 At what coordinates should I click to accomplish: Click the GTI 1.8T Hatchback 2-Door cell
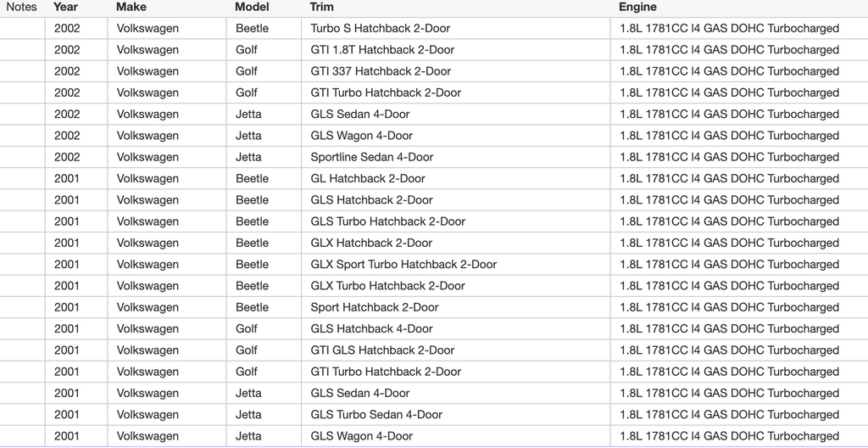[382, 50]
